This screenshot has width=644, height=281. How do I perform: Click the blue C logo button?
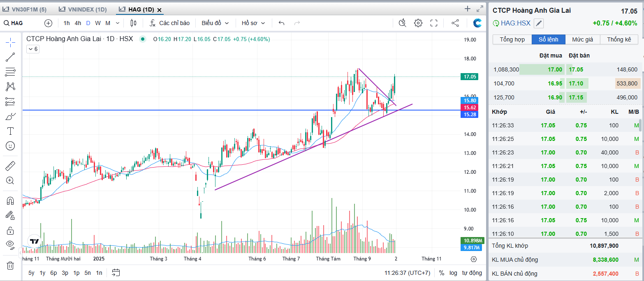(x=477, y=23)
